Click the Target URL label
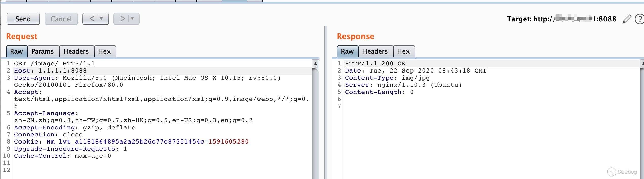 click(x=562, y=19)
